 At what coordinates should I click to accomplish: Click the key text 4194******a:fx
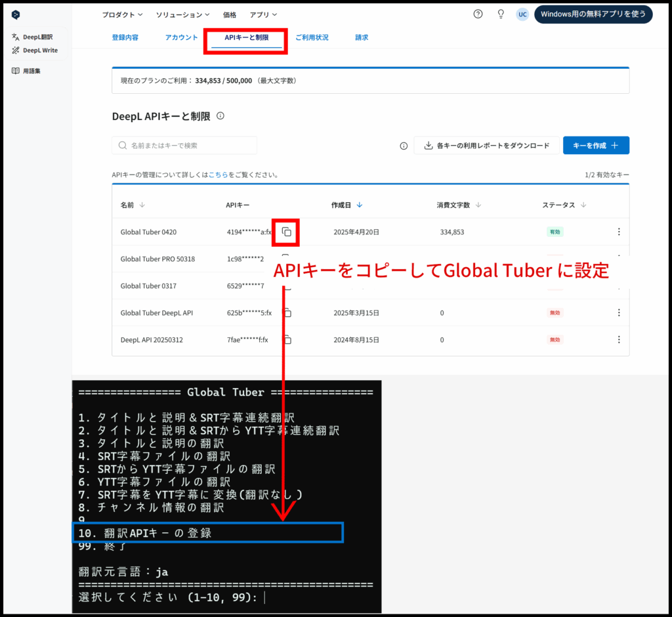click(x=249, y=232)
